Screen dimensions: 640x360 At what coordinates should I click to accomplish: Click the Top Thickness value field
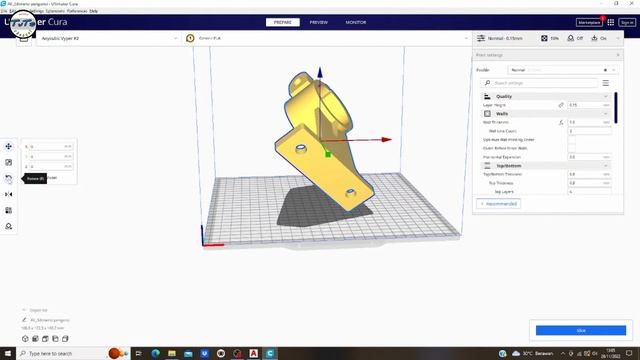pos(589,183)
